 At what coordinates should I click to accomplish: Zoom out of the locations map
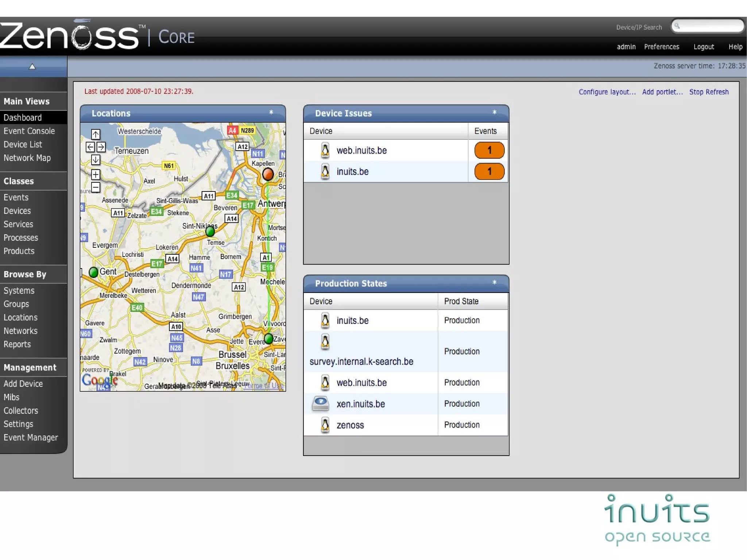(x=96, y=187)
